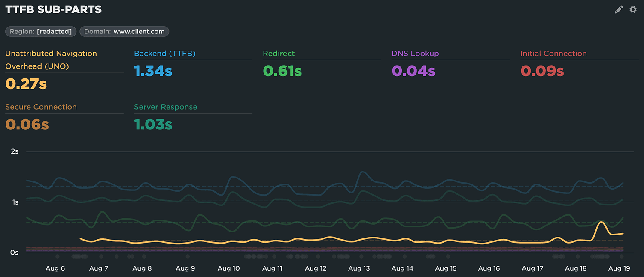This screenshot has width=644, height=277.
Task: Click the 0.04s DNS Lookup value
Action: point(413,71)
